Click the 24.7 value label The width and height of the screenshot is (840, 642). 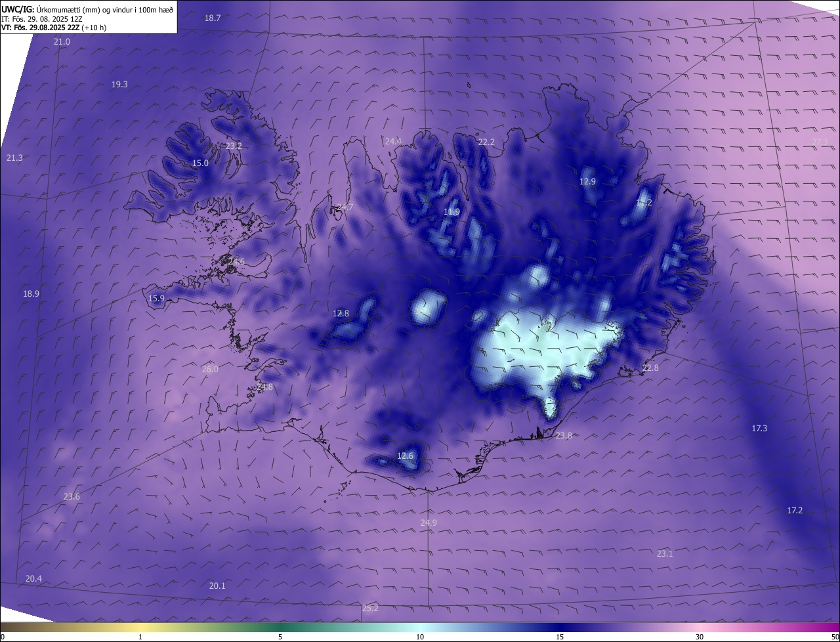[345, 207]
